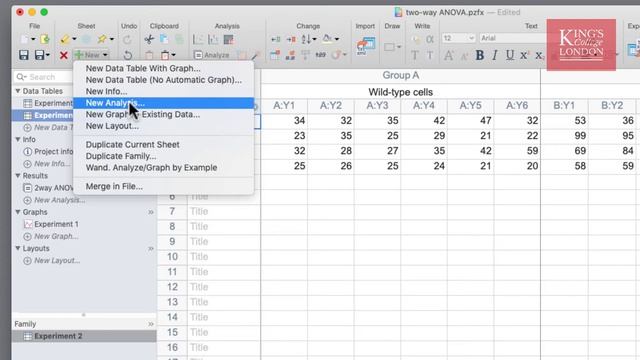Click the Layouts section double-chevron
The width and height of the screenshot is (640, 360).
(151, 248)
